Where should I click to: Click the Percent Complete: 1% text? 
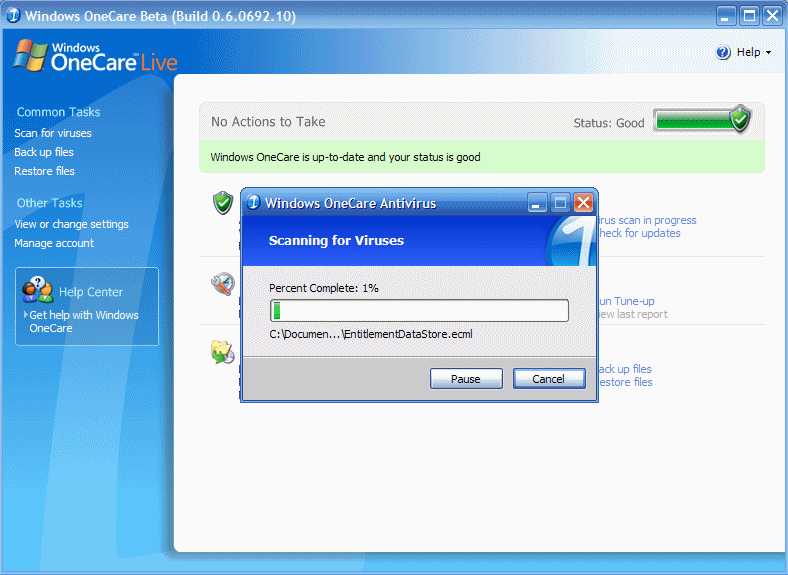pyautogui.click(x=324, y=288)
